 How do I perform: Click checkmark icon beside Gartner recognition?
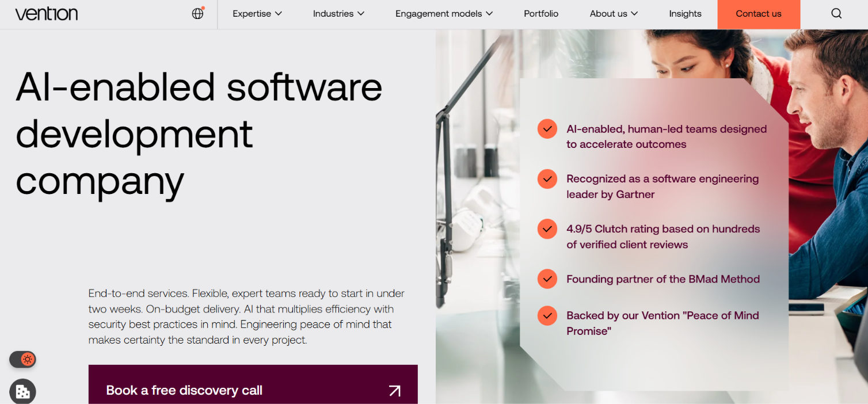click(547, 179)
